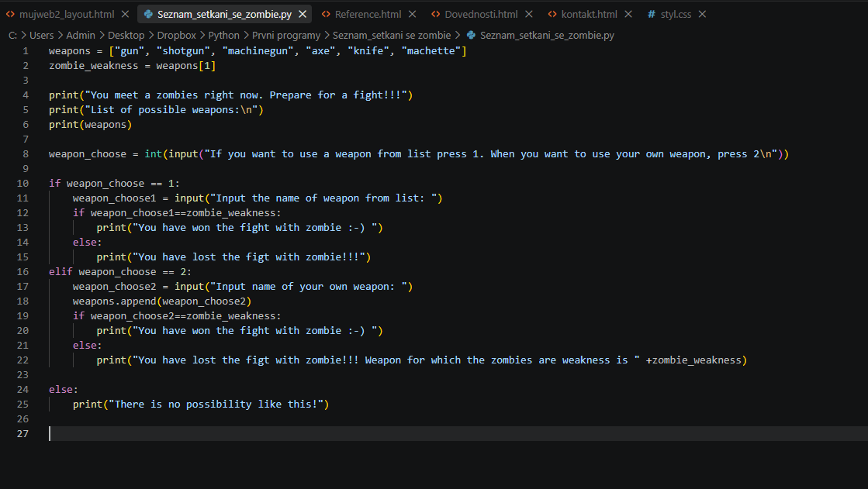The width and height of the screenshot is (868, 489).
Task: Close the Dovednosti.html tab
Action: coord(529,15)
